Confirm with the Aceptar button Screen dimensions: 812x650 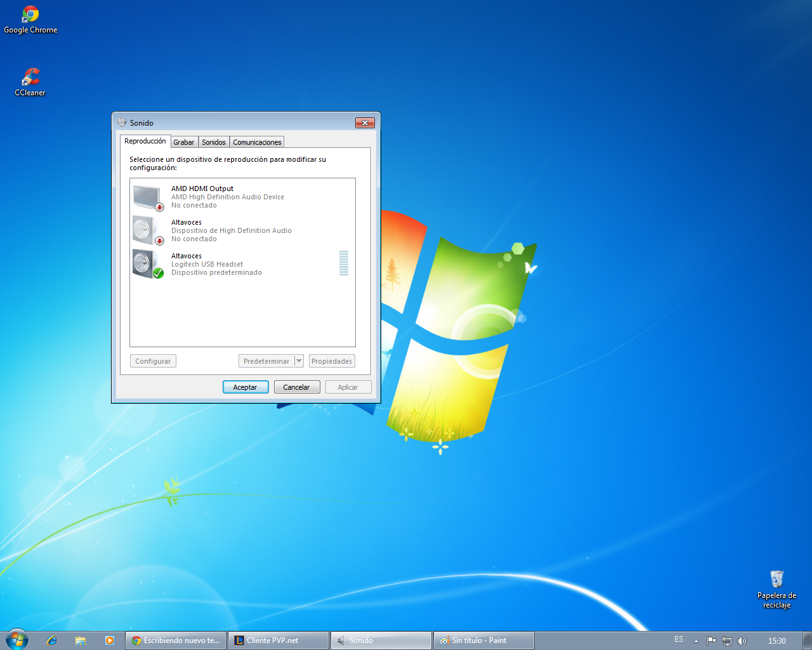pos(246,387)
